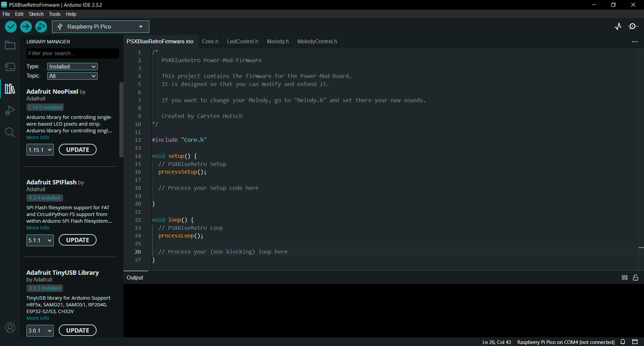Update the Adafruit NeoPixel library
Image resolution: width=644 pixels, height=346 pixels.
point(78,150)
